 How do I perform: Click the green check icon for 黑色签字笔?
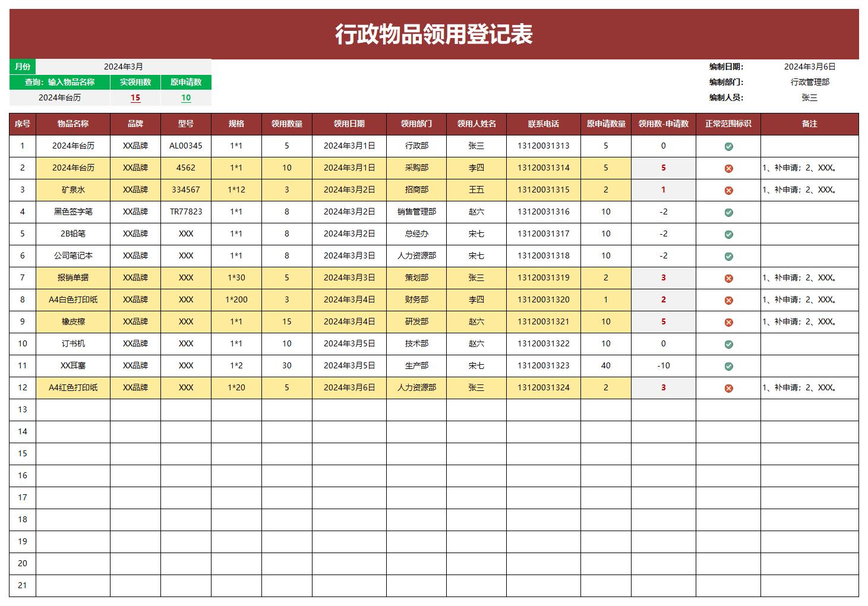point(728,212)
